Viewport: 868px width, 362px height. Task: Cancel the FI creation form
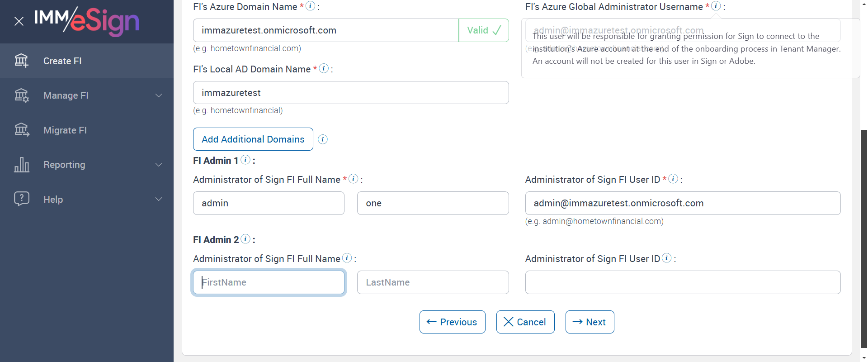525,322
